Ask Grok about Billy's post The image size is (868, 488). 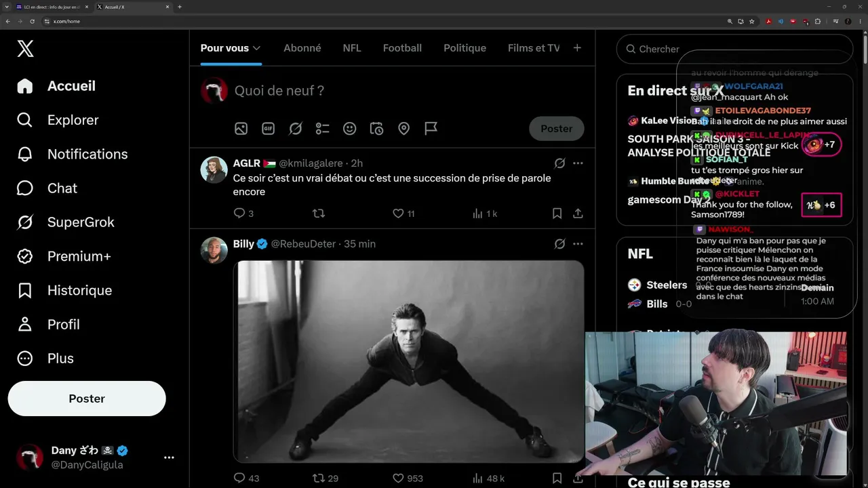click(559, 244)
